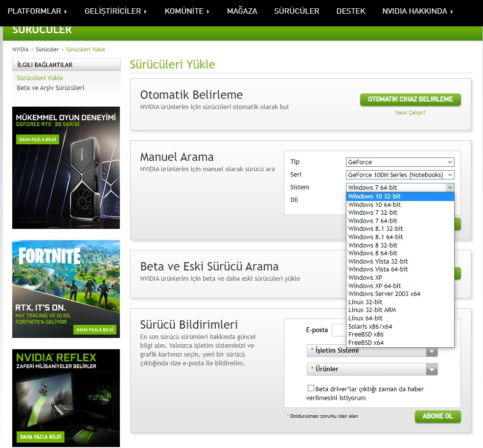Select the Linux 64-bit option
The image size is (483, 448).
pos(400,318)
